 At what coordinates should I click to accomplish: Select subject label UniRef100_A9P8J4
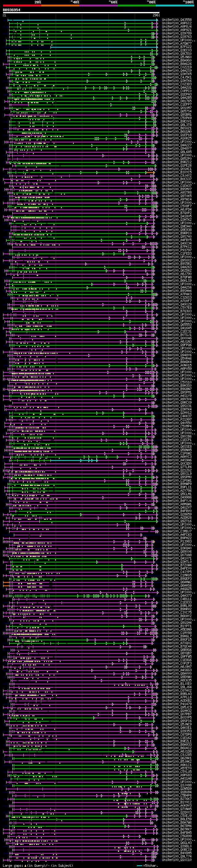pyautogui.click(x=176, y=26)
